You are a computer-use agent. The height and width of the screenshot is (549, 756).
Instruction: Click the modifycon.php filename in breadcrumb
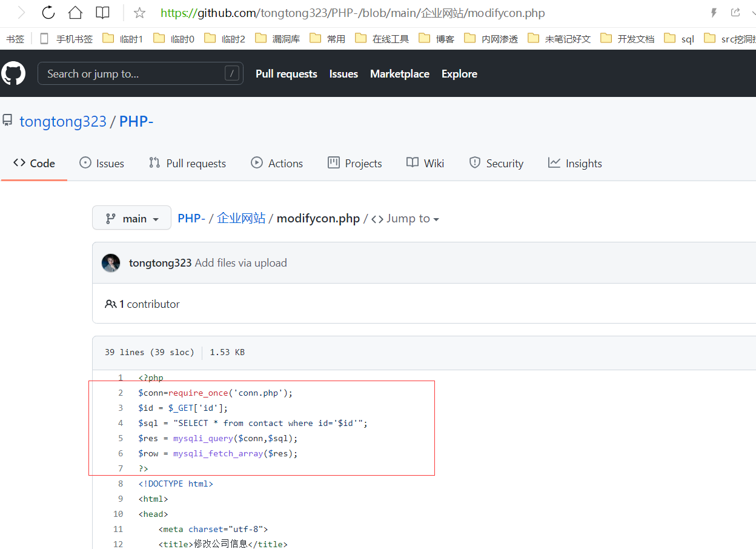(x=318, y=218)
